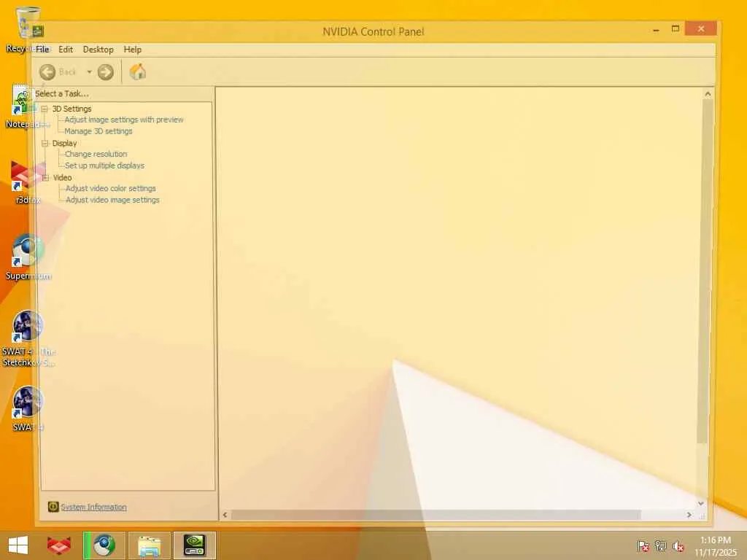Image resolution: width=747 pixels, height=560 pixels.
Task: Select the SWAT 4 desktop shortcut
Action: 28,410
